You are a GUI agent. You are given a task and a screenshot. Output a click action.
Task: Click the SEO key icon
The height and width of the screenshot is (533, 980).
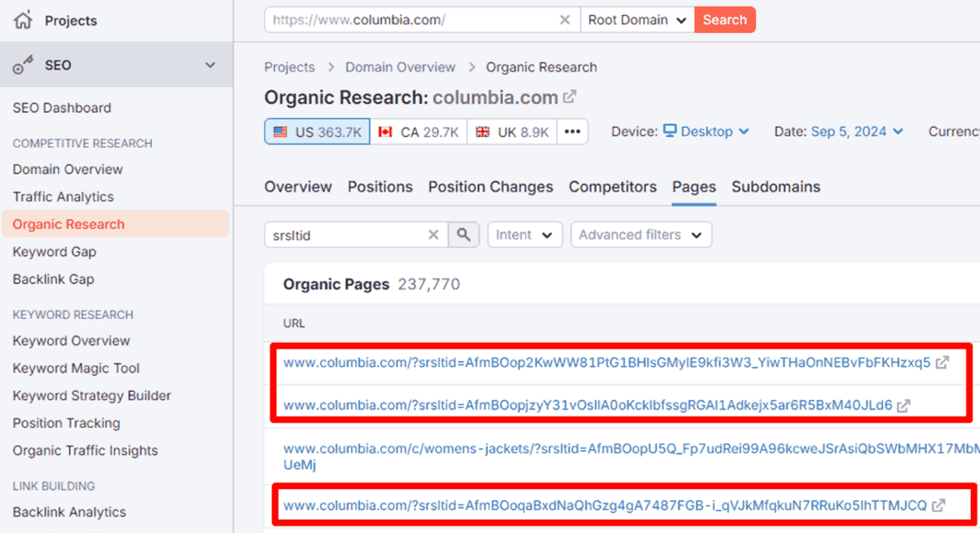pyautogui.click(x=23, y=65)
